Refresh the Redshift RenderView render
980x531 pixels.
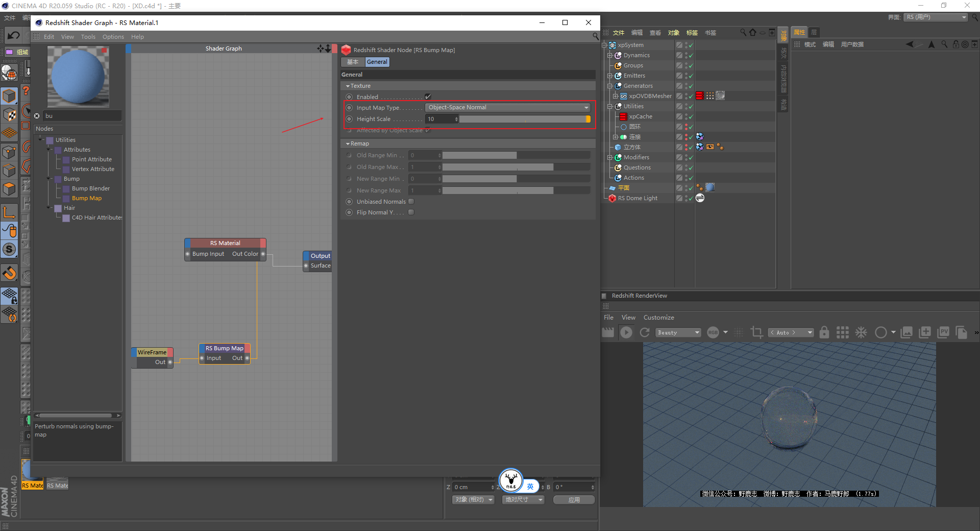(x=645, y=332)
